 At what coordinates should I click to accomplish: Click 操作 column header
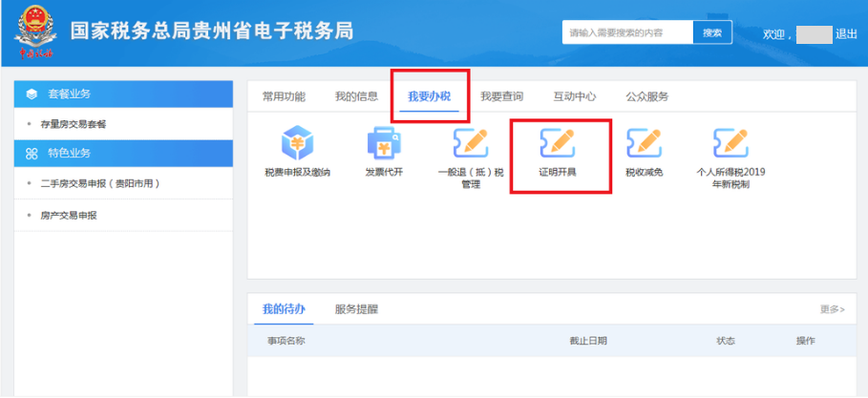tap(805, 341)
